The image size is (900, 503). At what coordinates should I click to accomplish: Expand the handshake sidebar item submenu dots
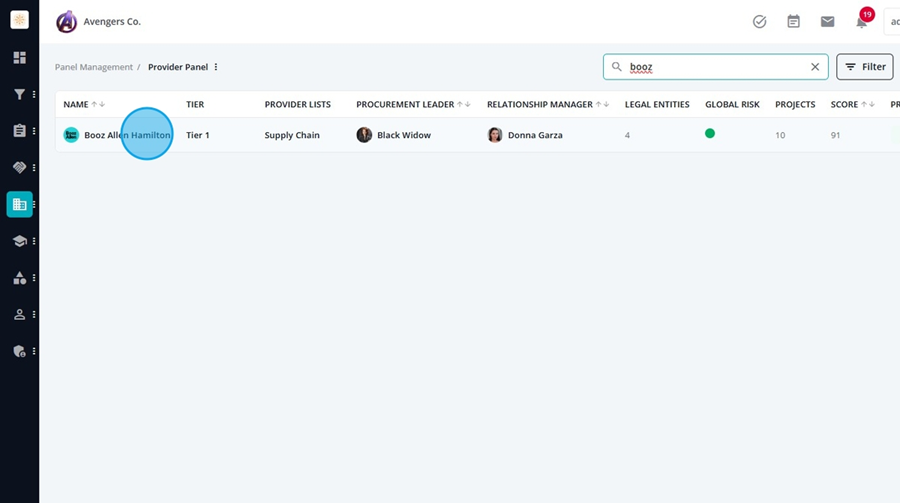pos(34,168)
